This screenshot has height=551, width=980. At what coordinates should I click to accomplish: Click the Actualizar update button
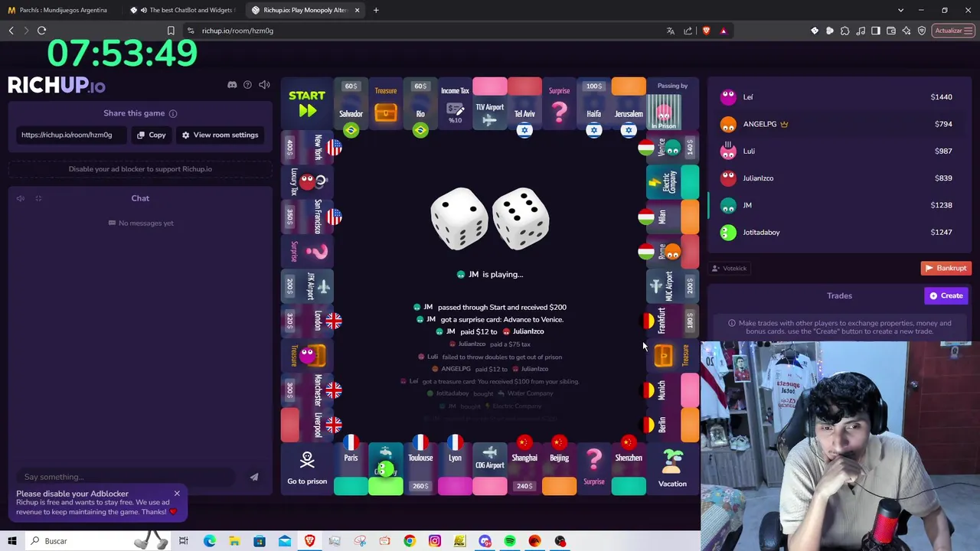tap(953, 31)
